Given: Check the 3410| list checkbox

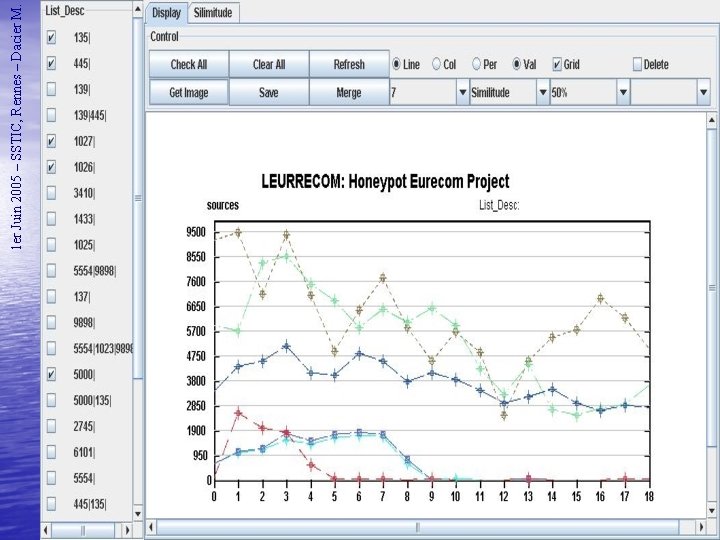Looking at the screenshot, I should tap(51, 193).
